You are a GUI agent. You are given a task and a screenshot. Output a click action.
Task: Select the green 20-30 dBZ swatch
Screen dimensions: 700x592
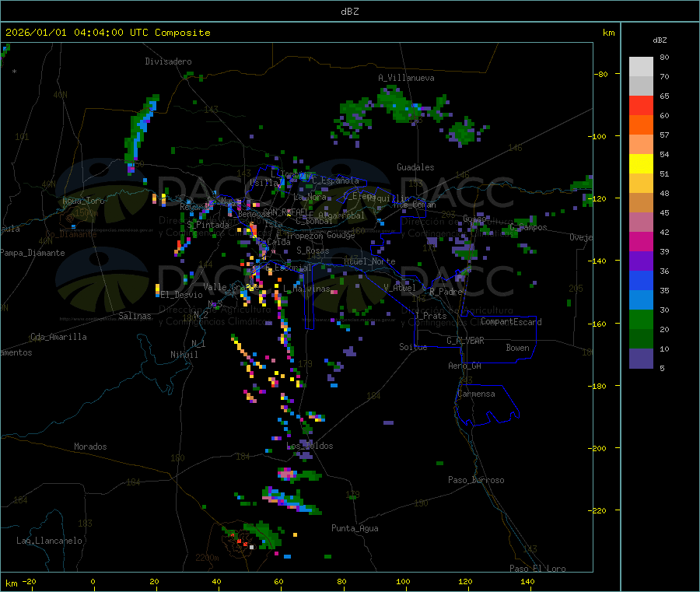[x=641, y=319]
